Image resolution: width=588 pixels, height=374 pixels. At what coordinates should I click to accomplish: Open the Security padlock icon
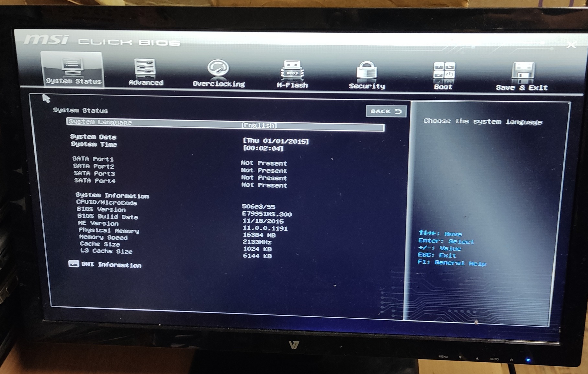(367, 71)
